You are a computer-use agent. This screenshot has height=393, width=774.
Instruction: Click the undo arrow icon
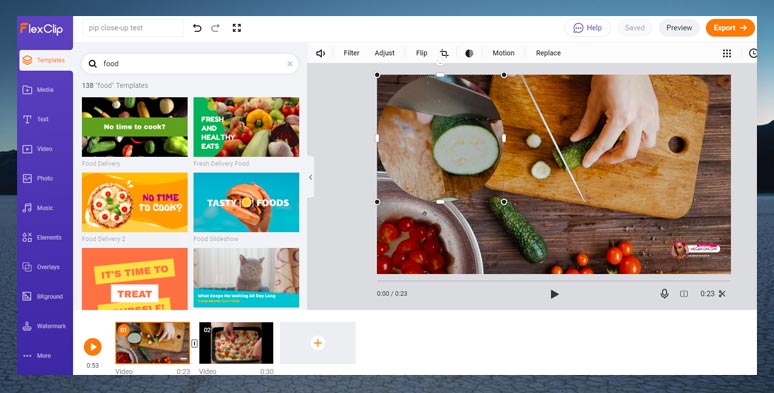pyautogui.click(x=197, y=28)
